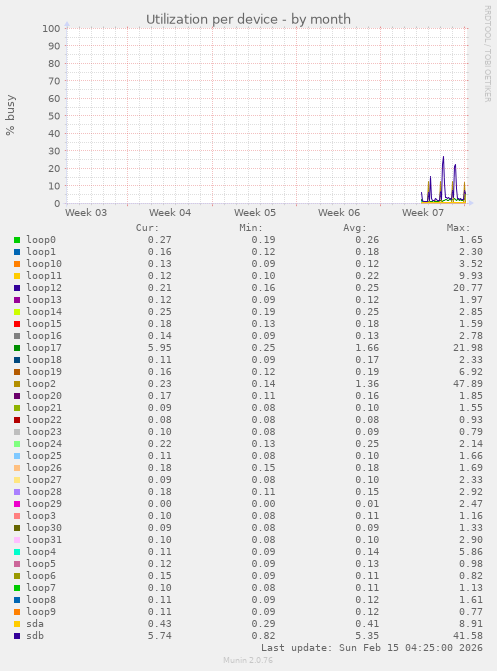Click loop2 max value 47.89

click(468, 384)
